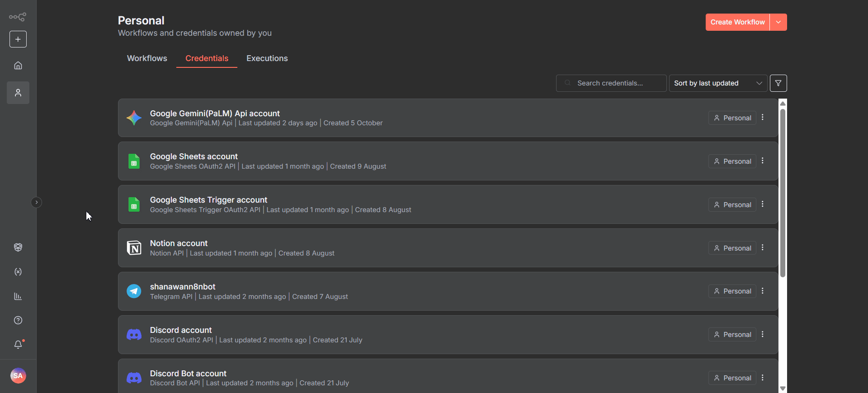Viewport: 868px width, 393px height.
Task: Open the Home overview icon
Action: pyautogui.click(x=18, y=65)
